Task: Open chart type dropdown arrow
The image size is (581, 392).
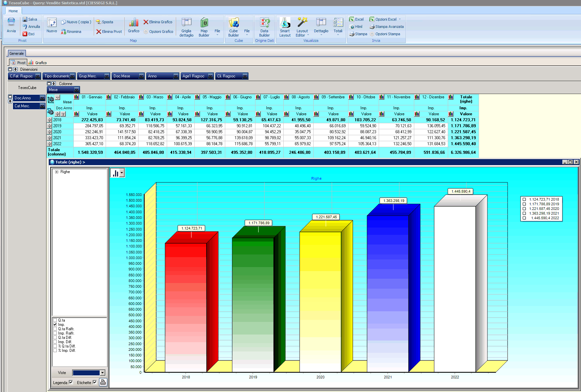Action: [122, 173]
